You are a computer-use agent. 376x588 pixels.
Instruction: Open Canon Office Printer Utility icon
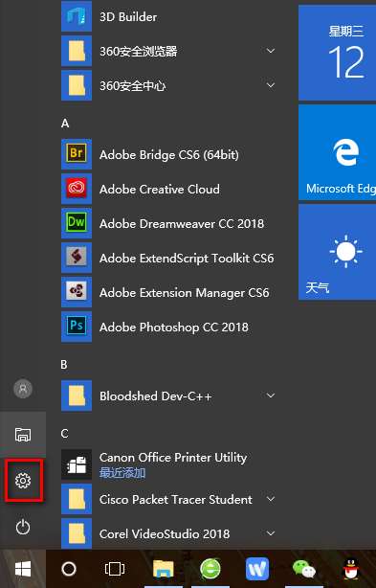(x=77, y=465)
